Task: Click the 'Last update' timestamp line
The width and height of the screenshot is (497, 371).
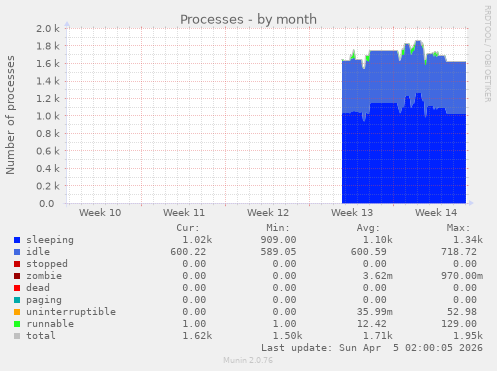Action: pos(372,348)
